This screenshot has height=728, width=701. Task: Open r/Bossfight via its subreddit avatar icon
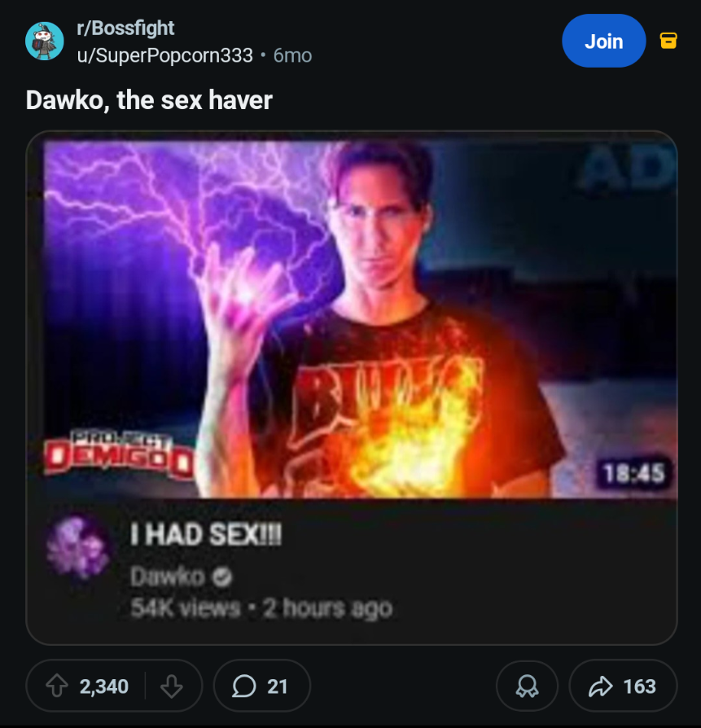click(42, 40)
